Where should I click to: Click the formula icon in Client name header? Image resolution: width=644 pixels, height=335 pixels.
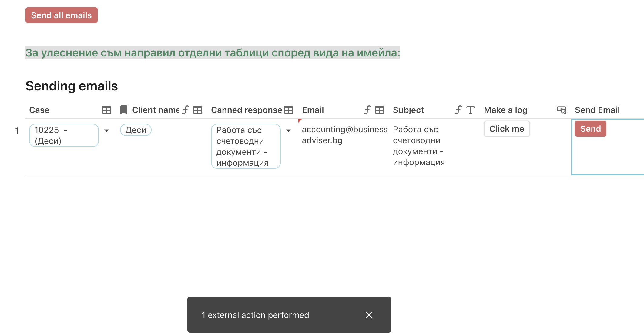pos(185,110)
